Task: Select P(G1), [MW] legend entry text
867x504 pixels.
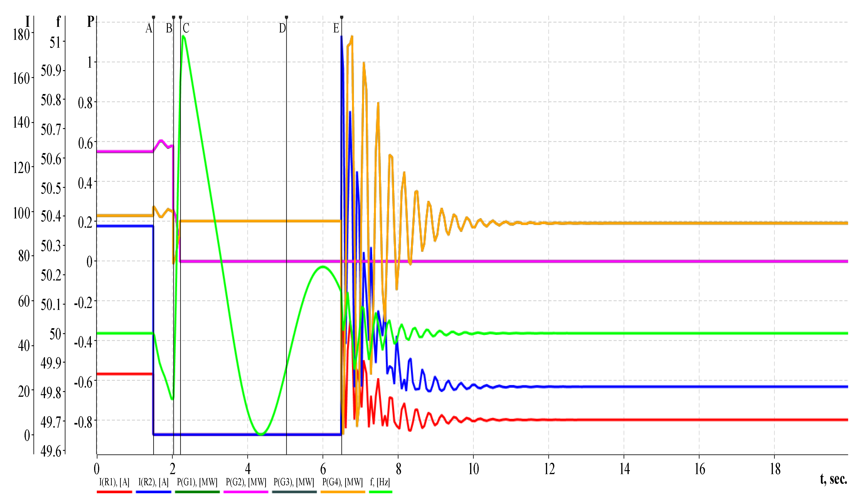Action: (x=197, y=482)
